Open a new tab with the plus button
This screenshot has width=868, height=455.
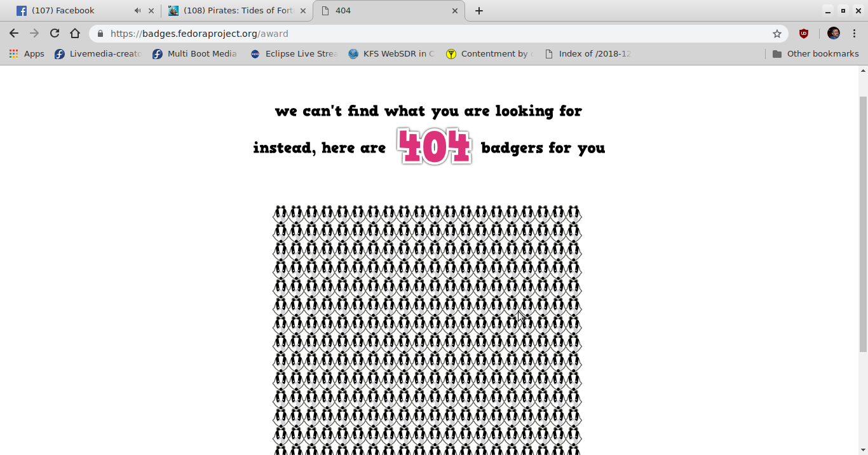479,11
